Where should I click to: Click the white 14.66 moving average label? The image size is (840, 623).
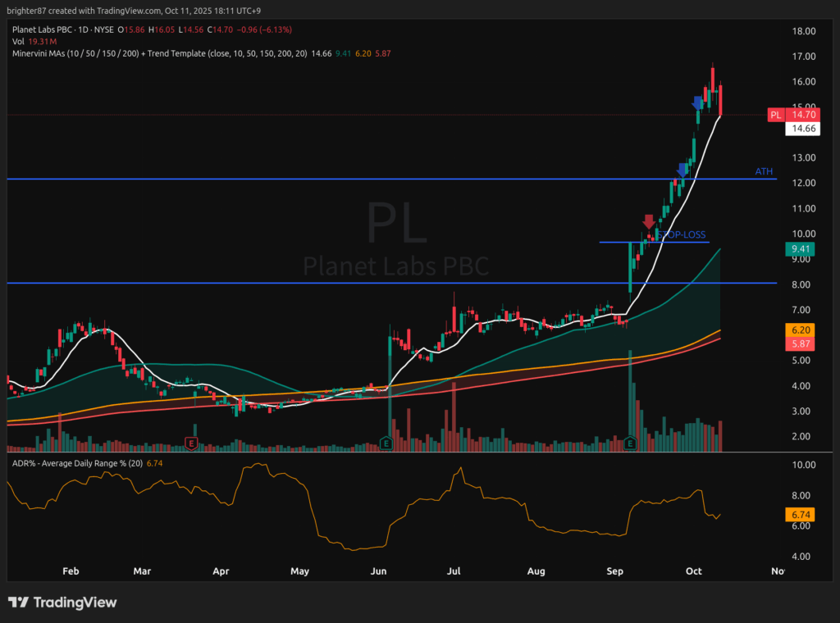click(x=801, y=129)
